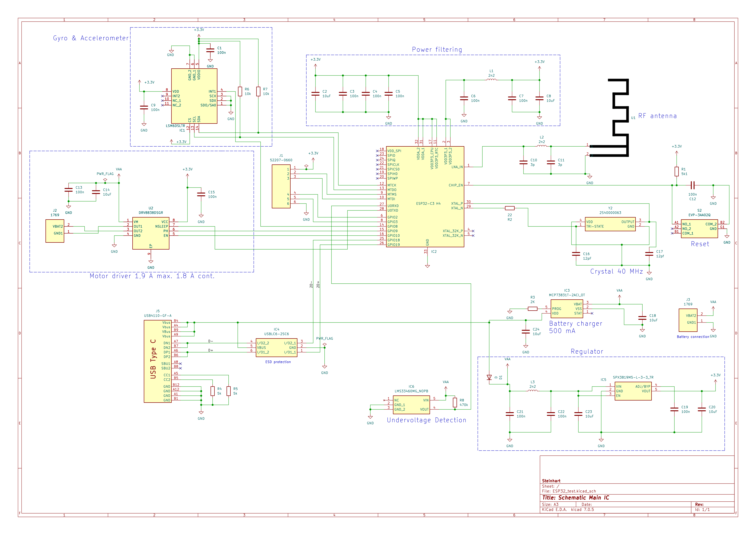Select the LMS33460MG undervoltage detector IC6

[411, 405]
